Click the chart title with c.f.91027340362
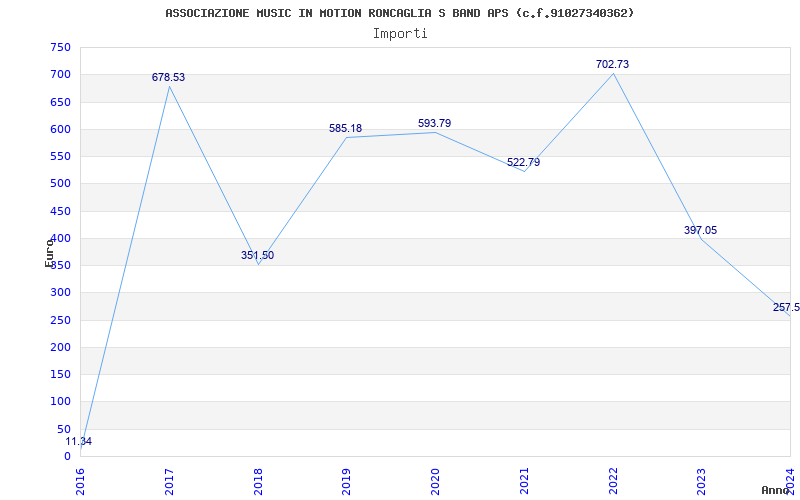The height and width of the screenshot is (500, 800). pyautogui.click(x=400, y=13)
